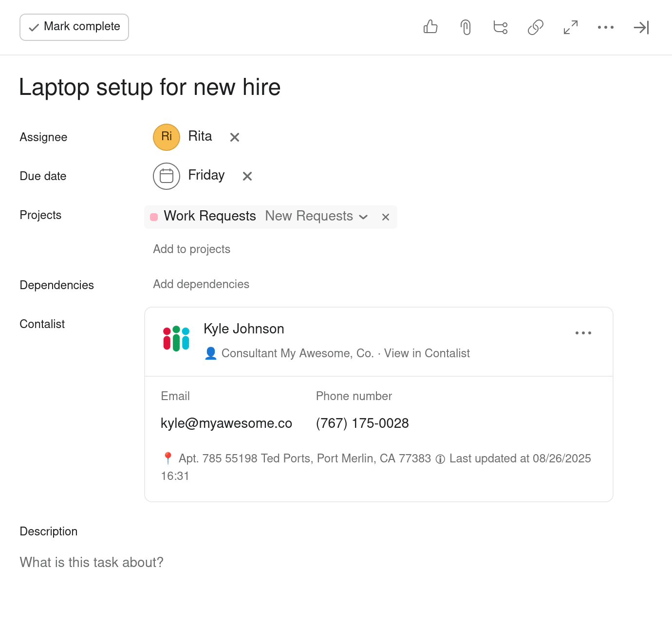Clear the Friday due date
The image size is (672, 623).
(x=247, y=176)
